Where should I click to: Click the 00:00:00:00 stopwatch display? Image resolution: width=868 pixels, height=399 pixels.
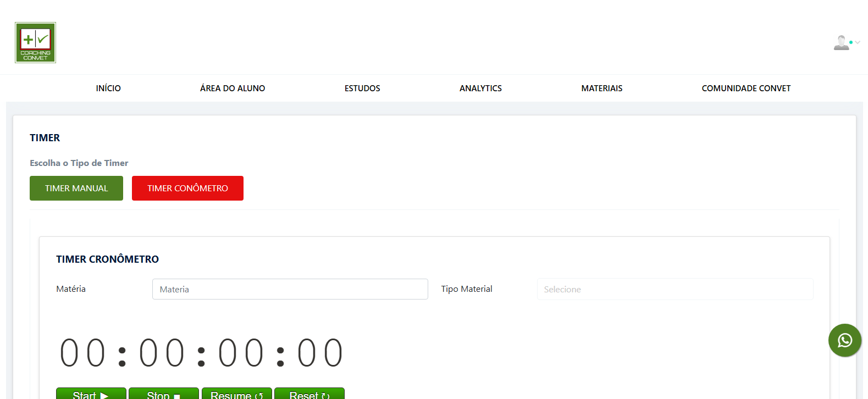[x=201, y=353]
